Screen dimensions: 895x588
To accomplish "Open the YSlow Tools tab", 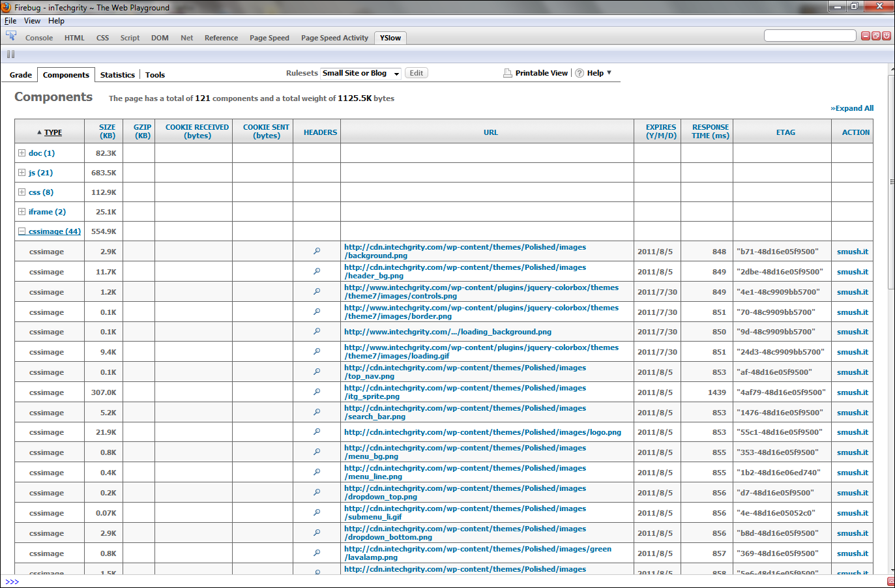I will pos(155,75).
